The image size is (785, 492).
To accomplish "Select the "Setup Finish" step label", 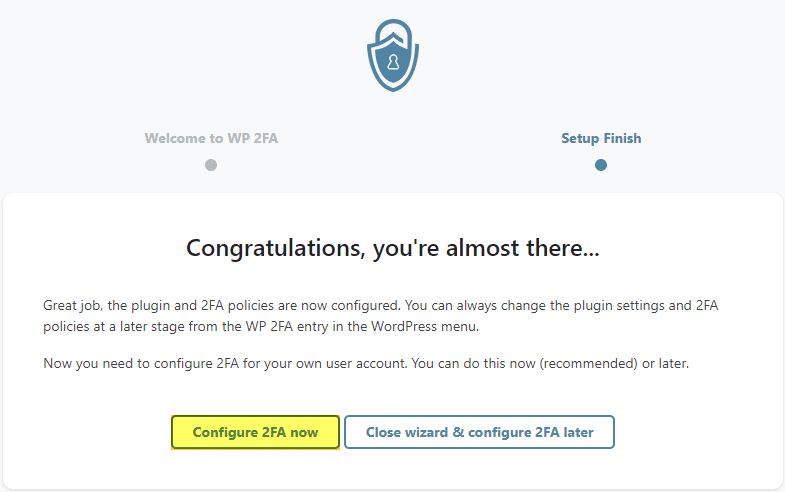I will coord(601,138).
